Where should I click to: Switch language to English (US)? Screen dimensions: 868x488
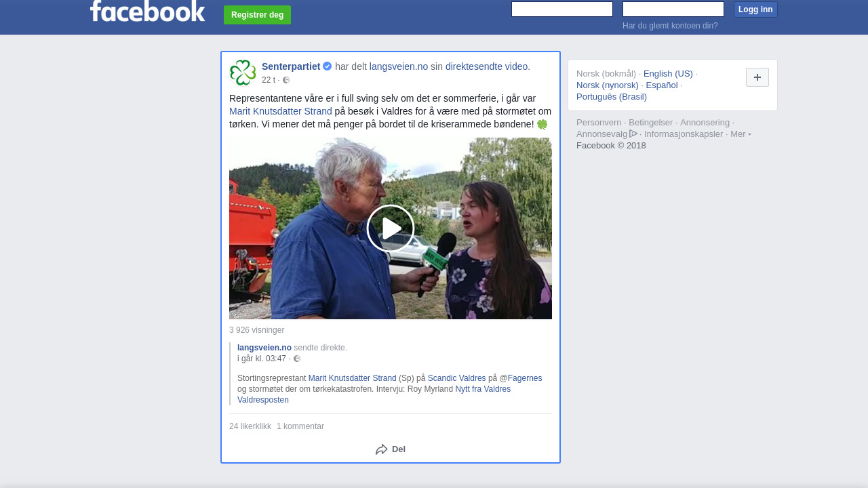[x=668, y=74]
